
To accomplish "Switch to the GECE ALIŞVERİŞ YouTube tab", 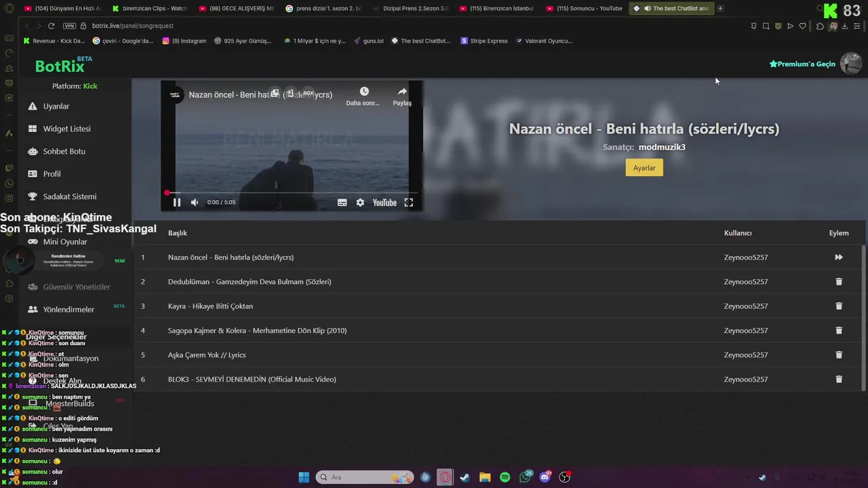I will [x=237, y=8].
